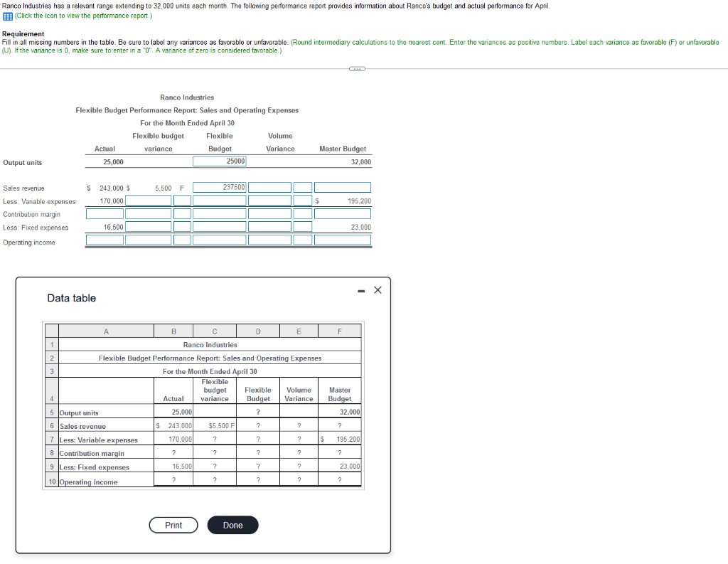Image resolution: width=728 pixels, height=564 pixels.
Task: Open the ellipsis options control above the report
Action: 358,68
